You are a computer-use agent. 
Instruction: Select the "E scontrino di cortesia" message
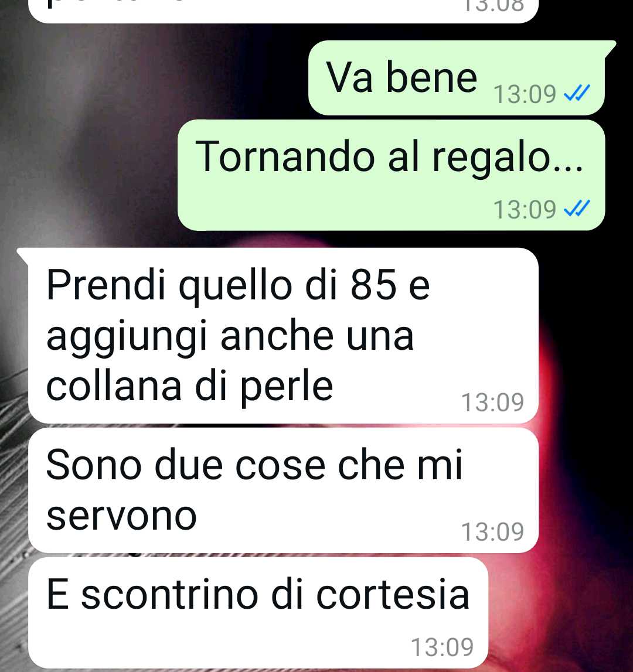258,613
